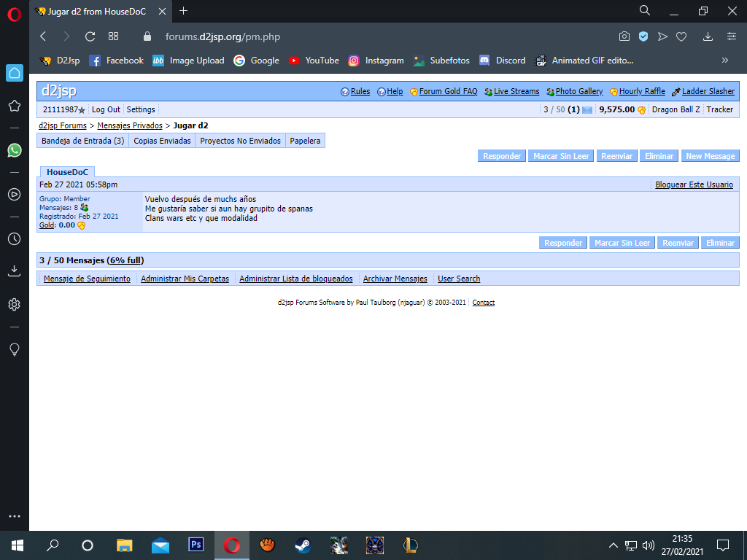The image size is (747, 560).
Task: Open the Discord bookmark
Action: coord(502,61)
